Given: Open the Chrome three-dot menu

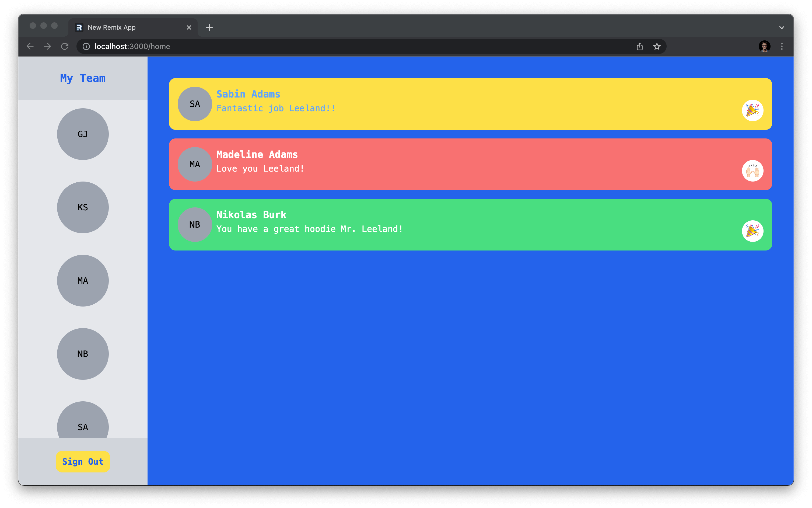Looking at the screenshot, I should [x=781, y=46].
